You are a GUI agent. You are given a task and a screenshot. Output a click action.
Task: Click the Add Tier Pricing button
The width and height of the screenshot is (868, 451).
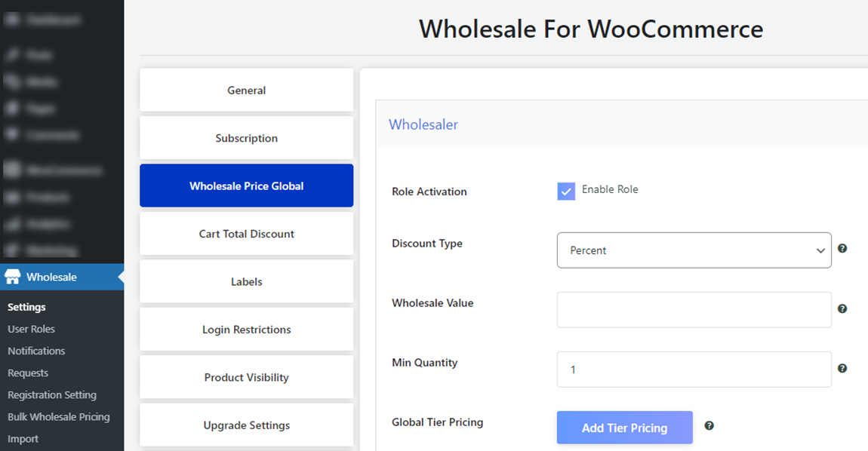pyautogui.click(x=624, y=428)
